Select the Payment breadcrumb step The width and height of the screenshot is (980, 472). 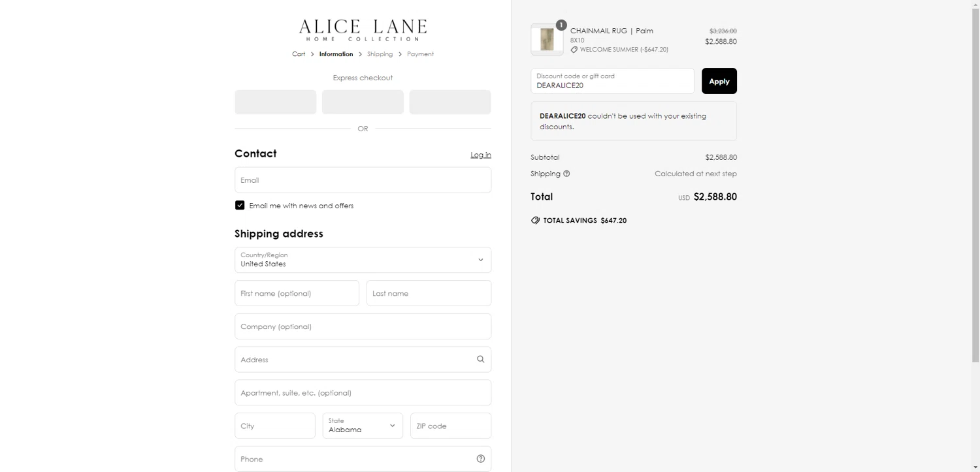pos(420,54)
